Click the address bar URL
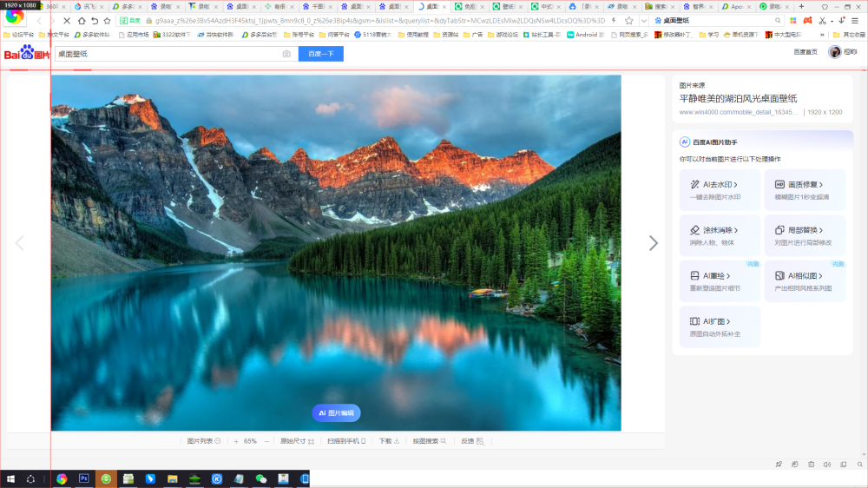 pos(380,21)
